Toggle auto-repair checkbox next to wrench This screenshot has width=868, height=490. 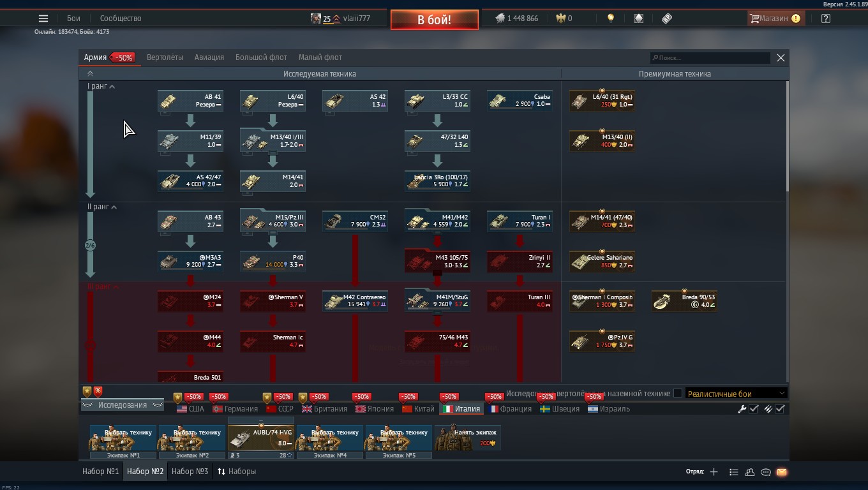(754, 409)
